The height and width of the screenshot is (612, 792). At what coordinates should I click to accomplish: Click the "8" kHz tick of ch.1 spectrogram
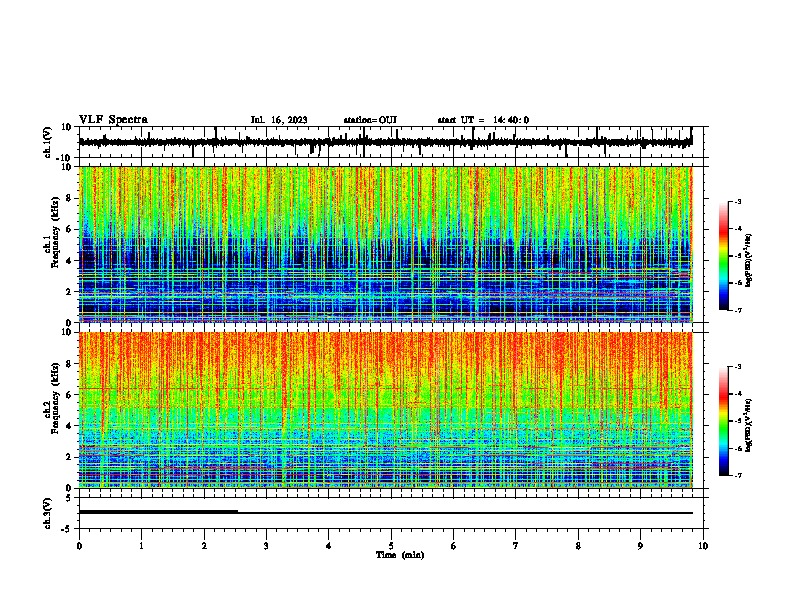[x=69, y=198]
